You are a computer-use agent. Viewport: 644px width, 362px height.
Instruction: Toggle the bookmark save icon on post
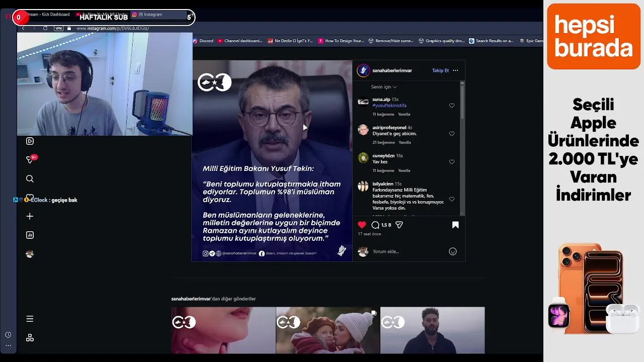click(x=455, y=225)
